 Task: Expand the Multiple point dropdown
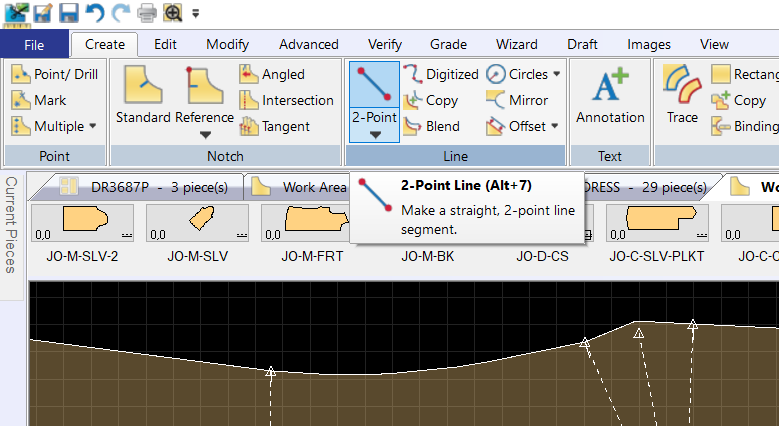[x=93, y=126]
